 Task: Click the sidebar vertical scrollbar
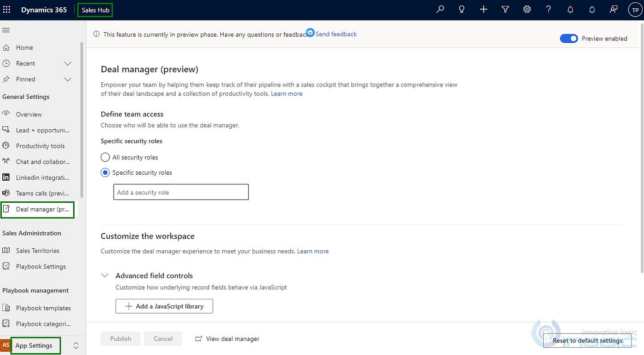click(82, 120)
